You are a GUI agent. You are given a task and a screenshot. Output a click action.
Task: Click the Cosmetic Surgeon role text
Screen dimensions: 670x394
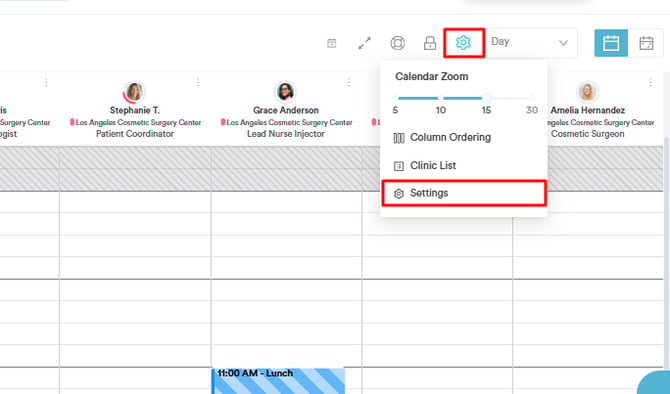[588, 134]
